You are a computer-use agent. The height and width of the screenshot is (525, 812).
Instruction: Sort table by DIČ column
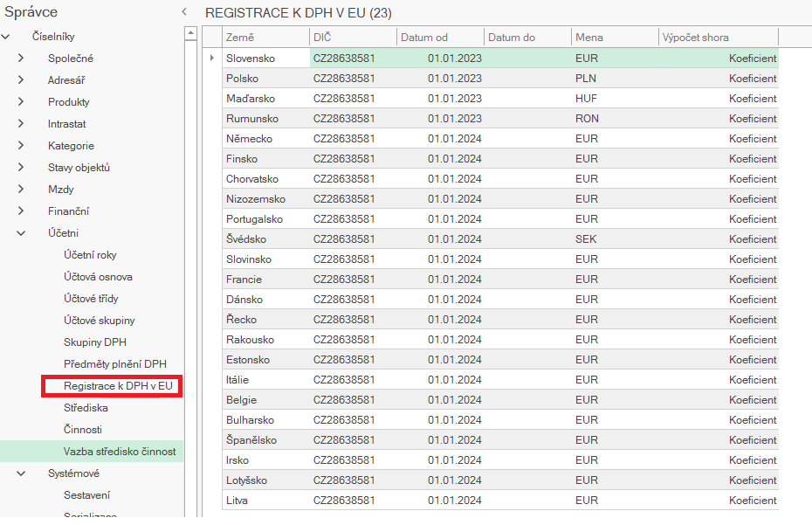[354, 38]
